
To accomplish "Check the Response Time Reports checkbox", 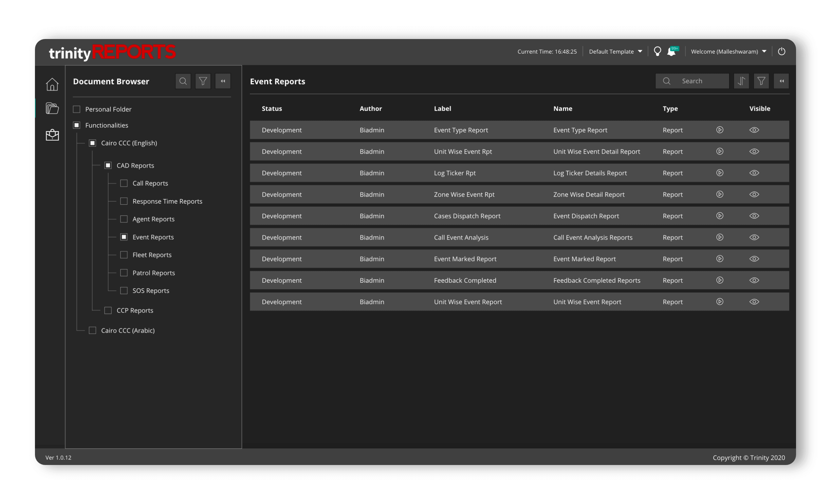I will click(x=124, y=201).
